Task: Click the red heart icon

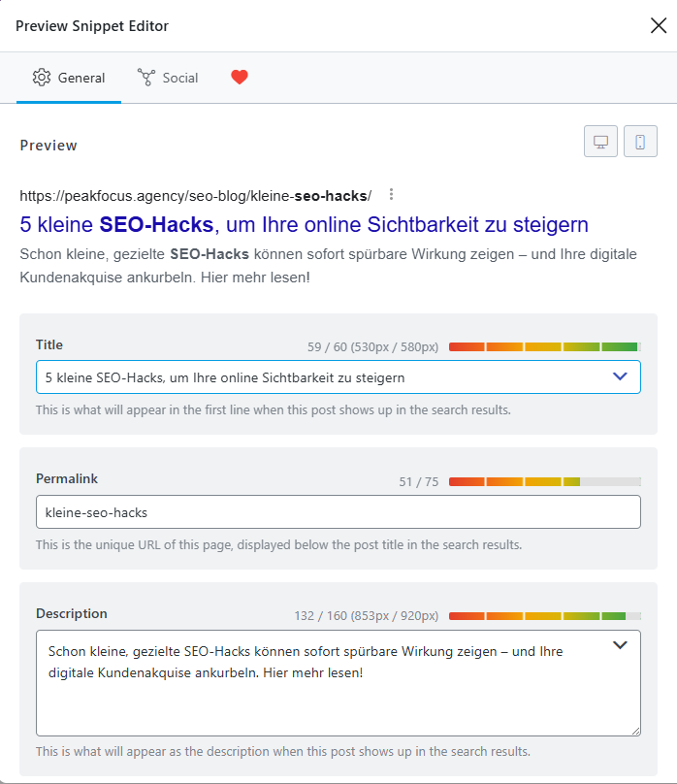Action: pos(239,77)
